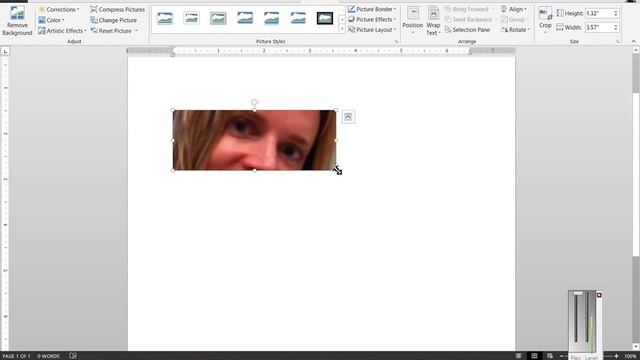640x360 pixels.
Task: Open the Selection Pane
Action: (x=467, y=30)
